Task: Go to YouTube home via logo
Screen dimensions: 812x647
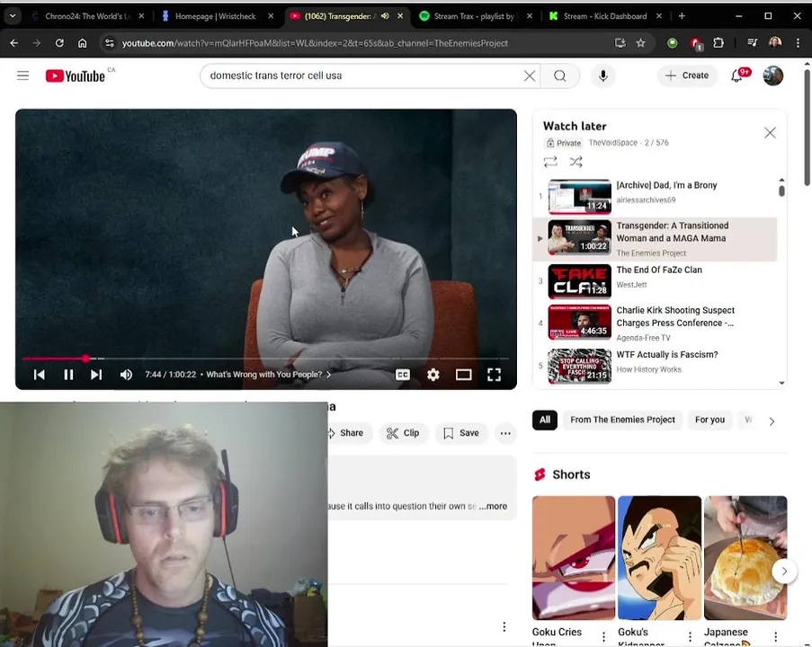Action: click(x=76, y=75)
